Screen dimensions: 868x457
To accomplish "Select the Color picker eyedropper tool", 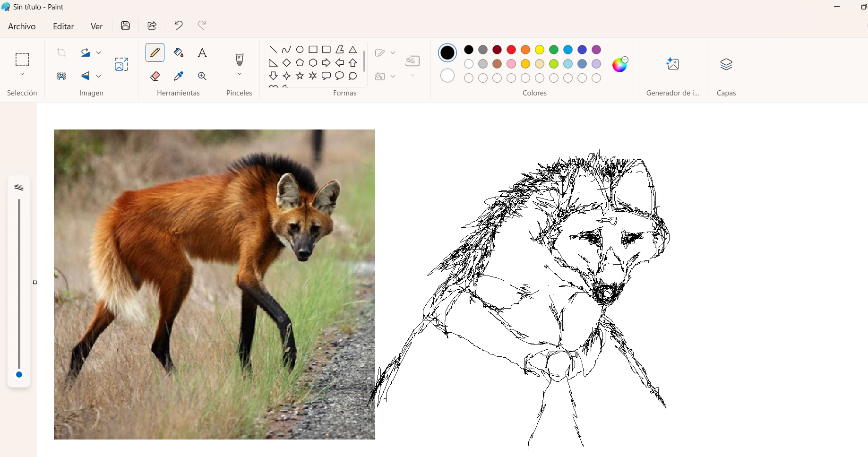I will point(179,76).
